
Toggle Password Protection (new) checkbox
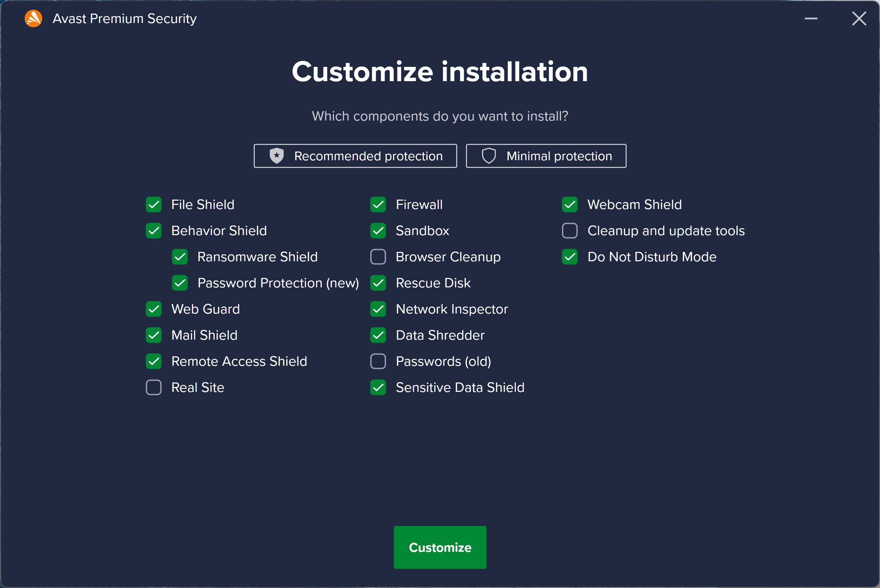point(180,283)
